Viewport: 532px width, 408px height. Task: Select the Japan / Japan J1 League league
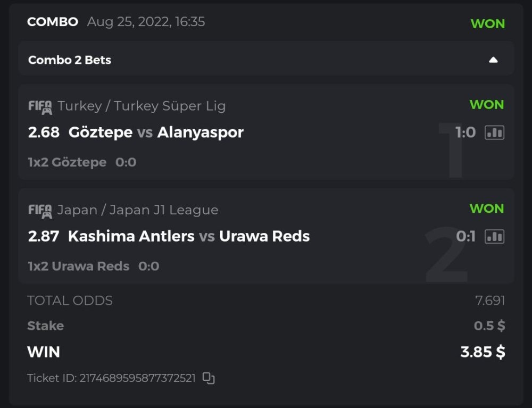click(x=138, y=210)
